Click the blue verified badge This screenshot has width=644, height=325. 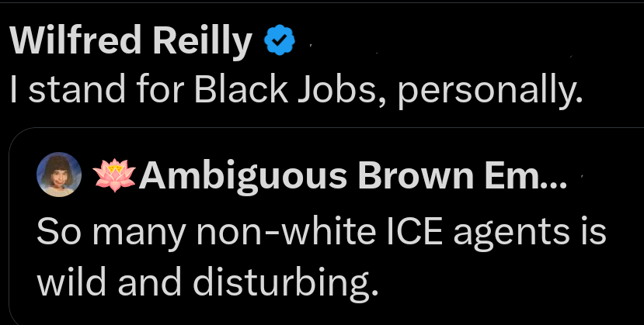point(280,41)
